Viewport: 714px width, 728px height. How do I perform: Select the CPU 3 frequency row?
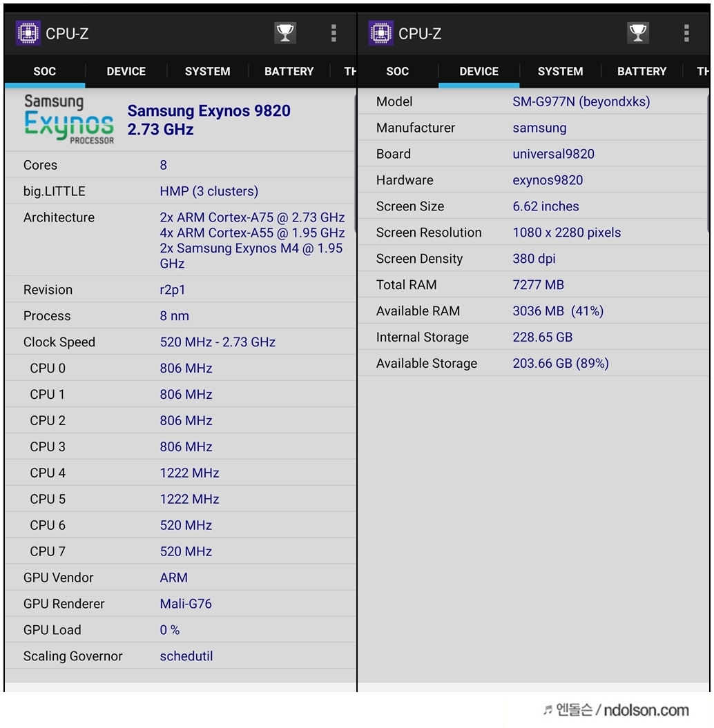pos(180,446)
